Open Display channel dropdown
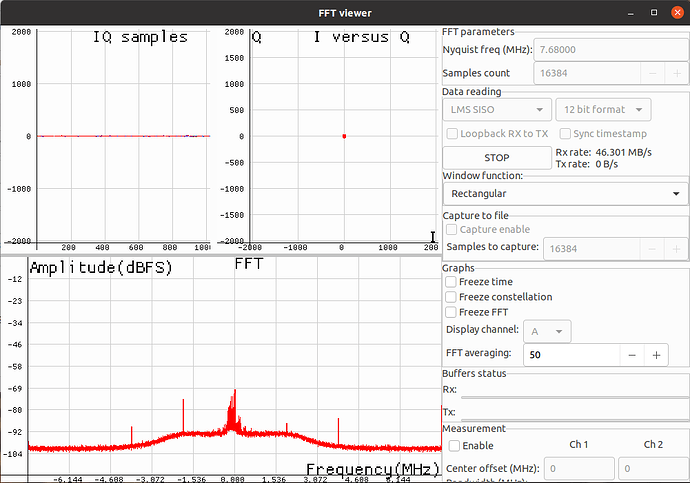This screenshot has height=483, width=690. point(547,331)
